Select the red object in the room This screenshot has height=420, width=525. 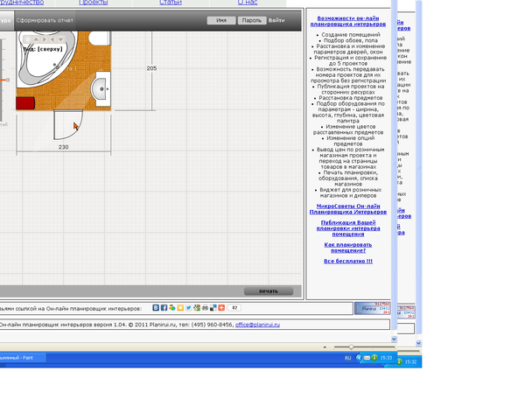coord(24,103)
